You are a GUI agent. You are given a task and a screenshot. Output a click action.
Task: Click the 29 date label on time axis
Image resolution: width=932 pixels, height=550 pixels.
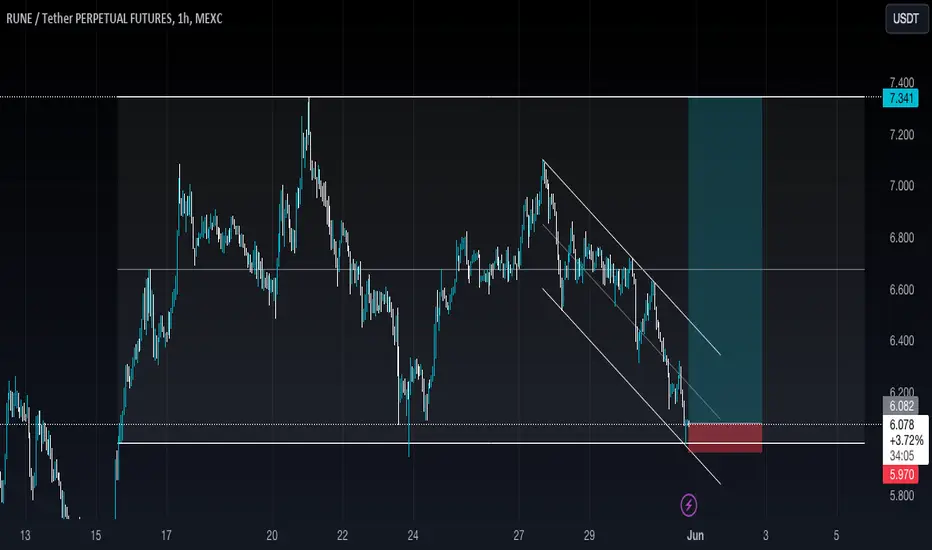click(589, 535)
